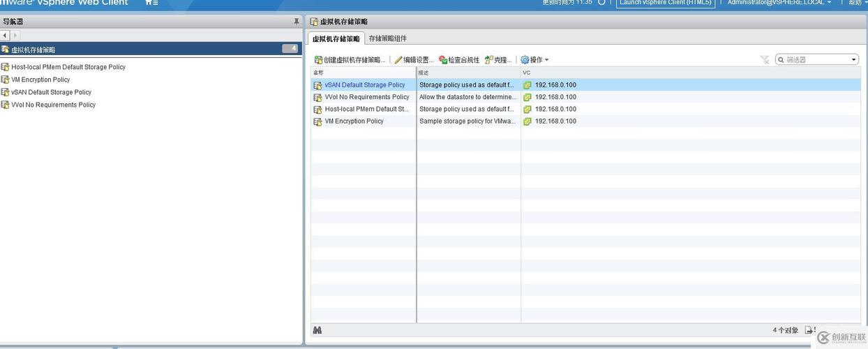
Task: Open Administrator@VSPHERE.LOCAL user dropdown
Action: tap(779, 2)
